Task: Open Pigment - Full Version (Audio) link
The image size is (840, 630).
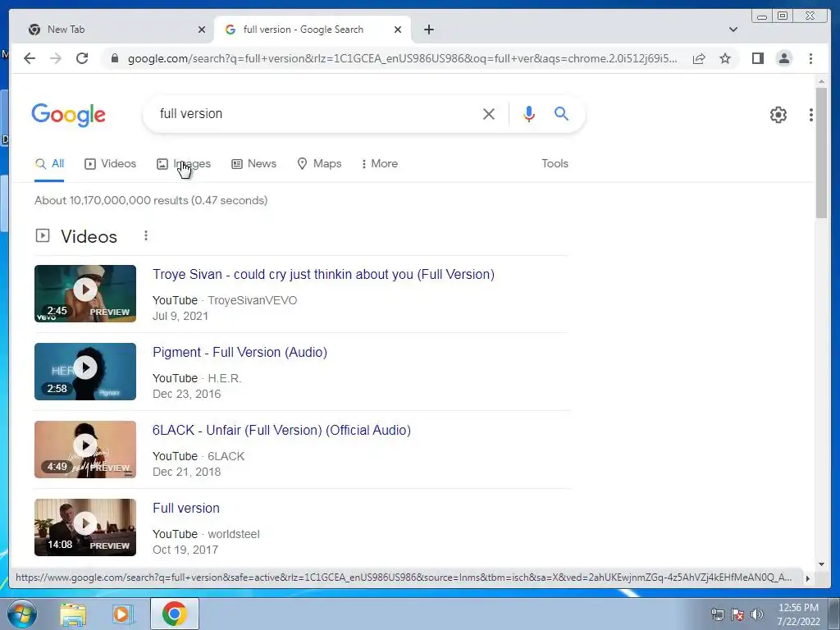Action: point(240,352)
